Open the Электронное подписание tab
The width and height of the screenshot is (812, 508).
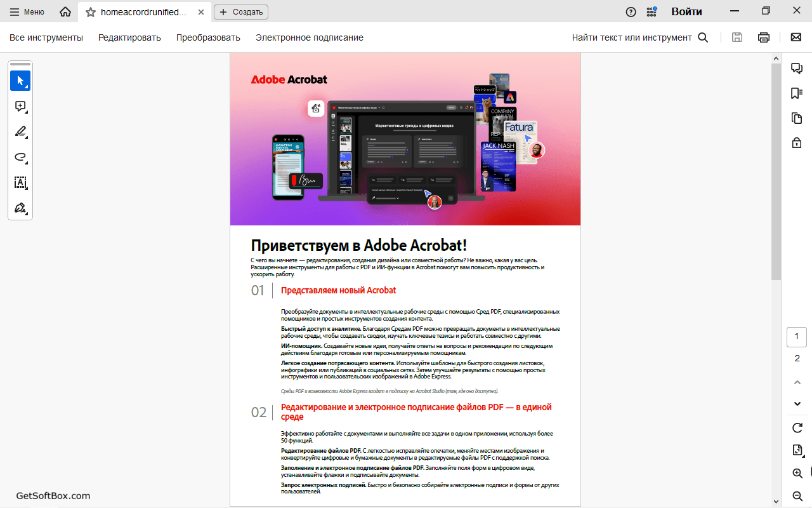coord(310,37)
